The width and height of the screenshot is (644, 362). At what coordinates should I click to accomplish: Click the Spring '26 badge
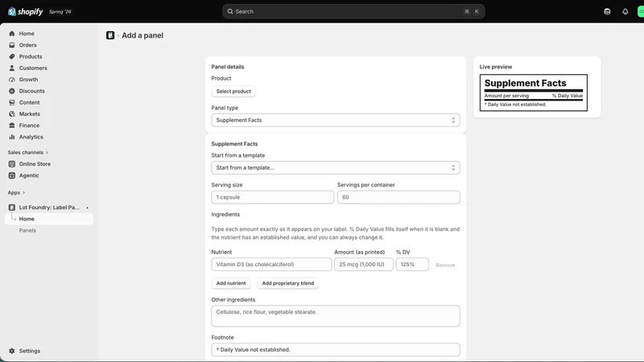[60, 12]
